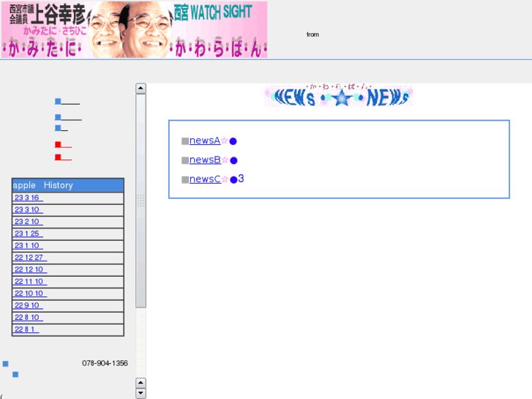Viewport: 532px width, 399px height.
Task: Click the blue dot after newsA
Action: click(233, 141)
